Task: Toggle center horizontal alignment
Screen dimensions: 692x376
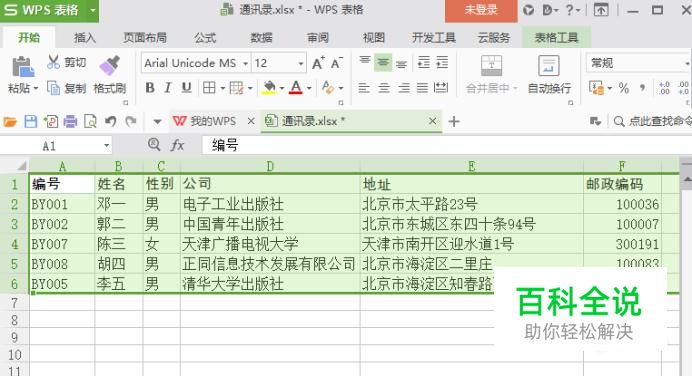Action: point(384,88)
